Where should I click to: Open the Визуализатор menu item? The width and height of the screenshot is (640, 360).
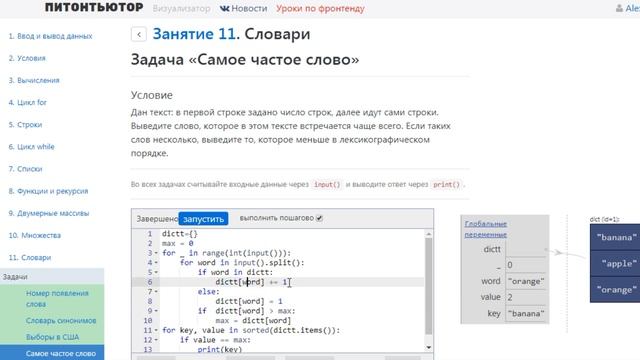click(x=182, y=8)
